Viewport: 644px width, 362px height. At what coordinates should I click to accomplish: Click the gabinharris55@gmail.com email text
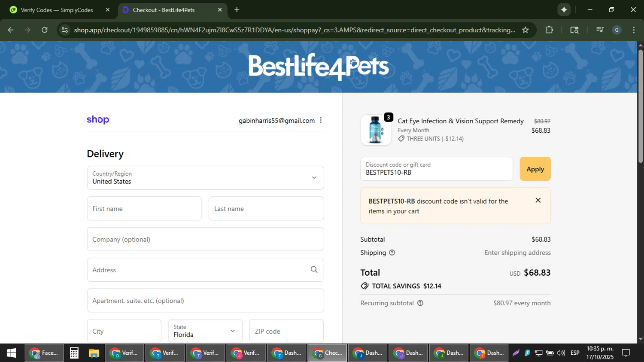pyautogui.click(x=276, y=121)
